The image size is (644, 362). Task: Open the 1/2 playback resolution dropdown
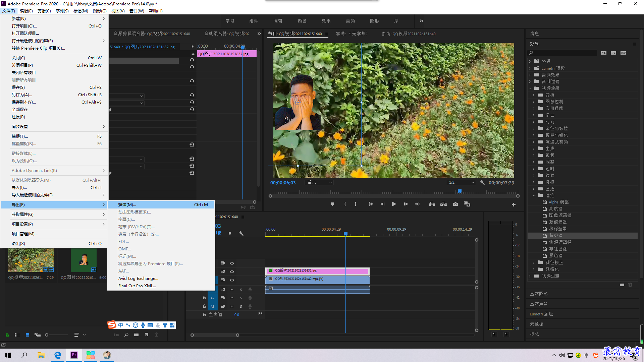point(462,183)
